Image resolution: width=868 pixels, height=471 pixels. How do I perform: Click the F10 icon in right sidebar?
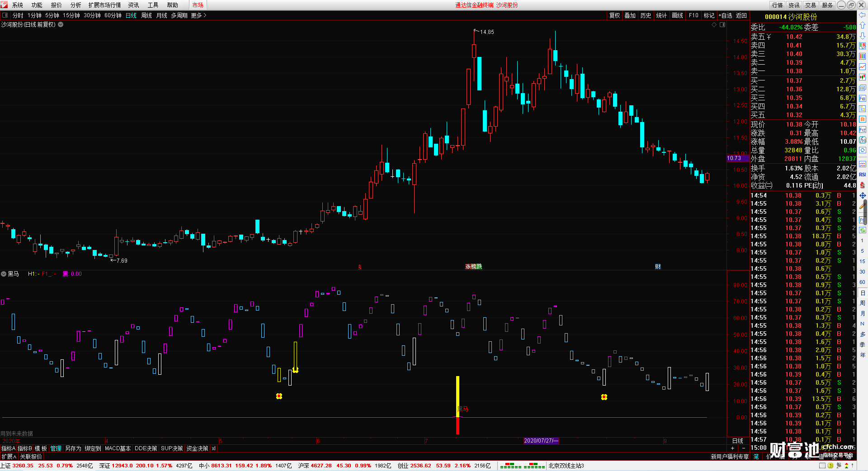coord(863,99)
